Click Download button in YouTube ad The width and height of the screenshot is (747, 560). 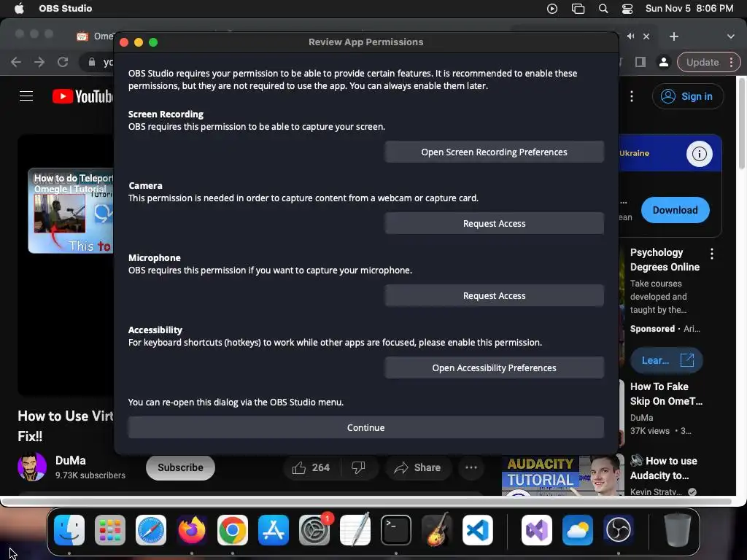(675, 210)
